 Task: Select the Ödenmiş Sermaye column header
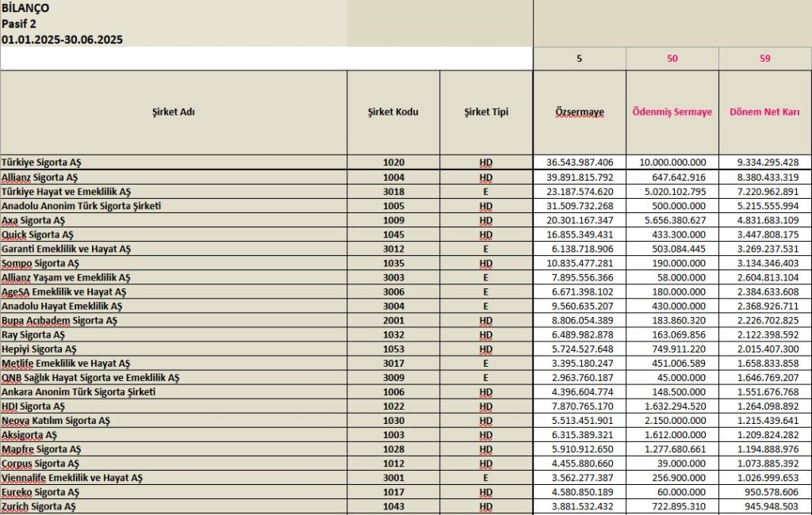pyautogui.click(x=672, y=113)
